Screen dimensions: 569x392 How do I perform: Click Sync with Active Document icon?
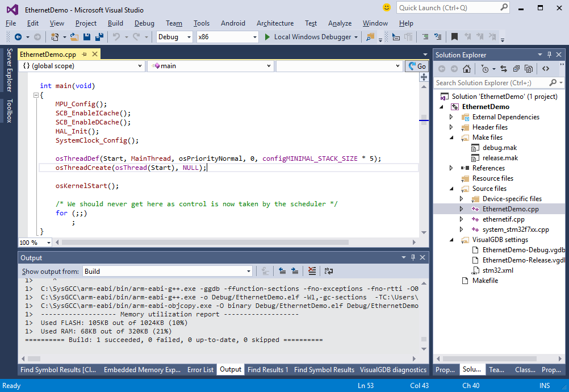pyautogui.click(x=503, y=69)
